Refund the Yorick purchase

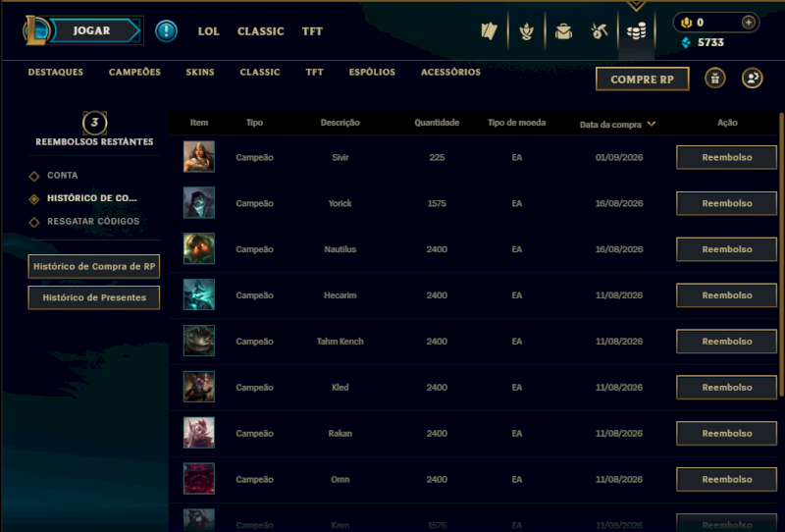(726, 203)
